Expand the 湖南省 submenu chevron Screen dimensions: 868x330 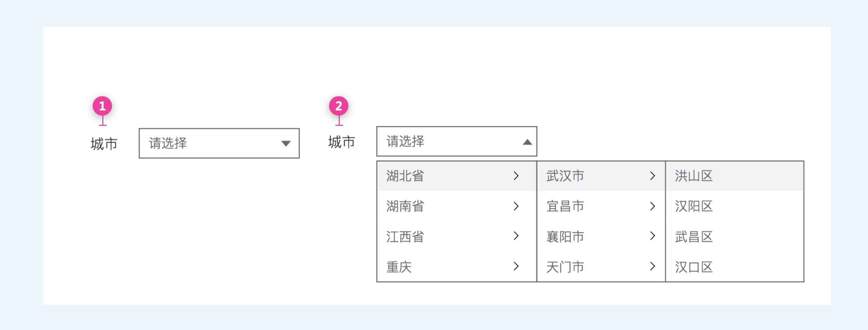pyautogui.click(x=516, y=206)
